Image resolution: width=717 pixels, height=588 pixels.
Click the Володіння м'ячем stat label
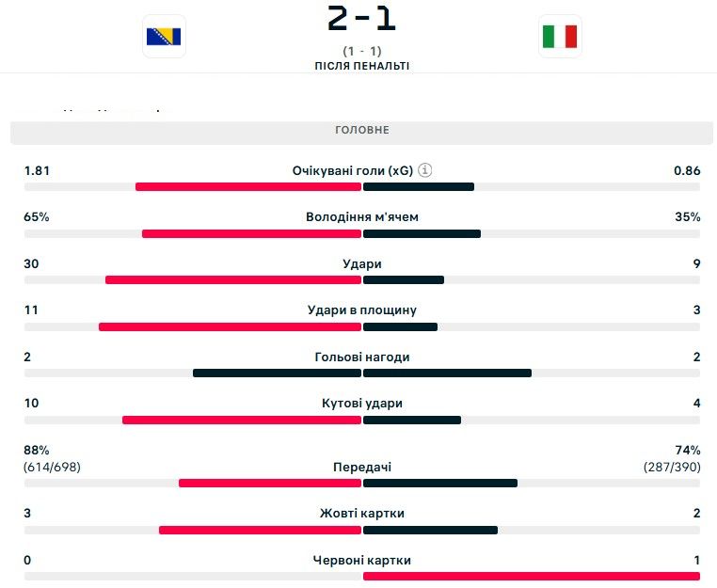(x=361, y=217)
